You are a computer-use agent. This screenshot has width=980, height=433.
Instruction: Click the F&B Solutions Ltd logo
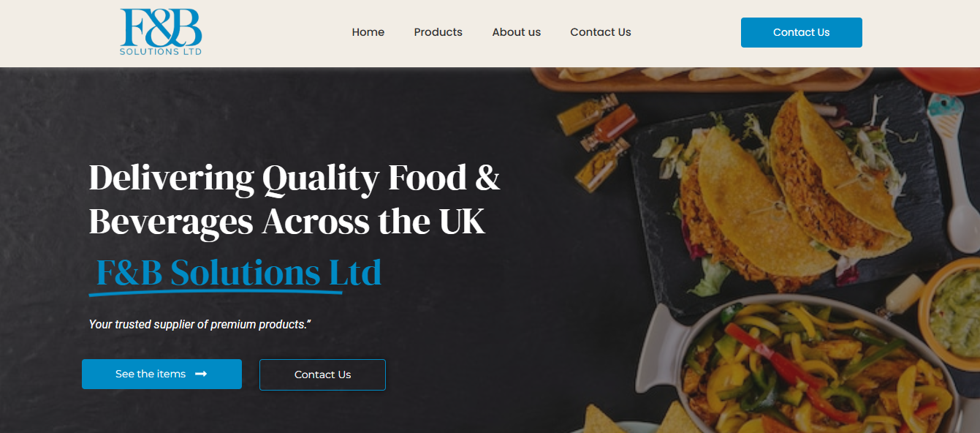click(x=161, y=31)
